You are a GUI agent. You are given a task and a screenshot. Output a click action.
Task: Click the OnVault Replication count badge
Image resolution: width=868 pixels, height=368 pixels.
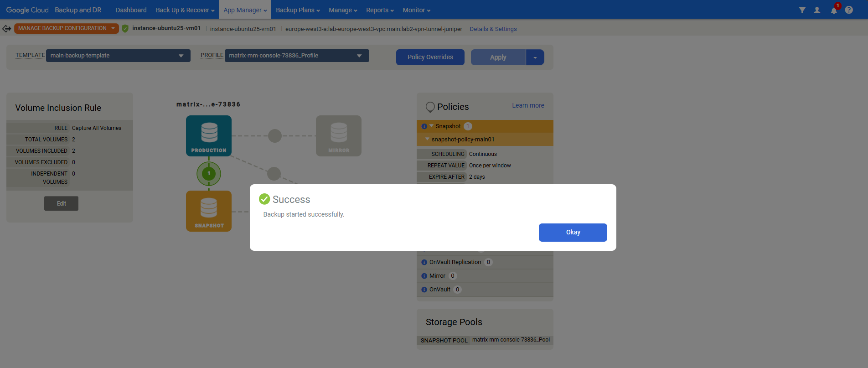click(x=488, y=262)
